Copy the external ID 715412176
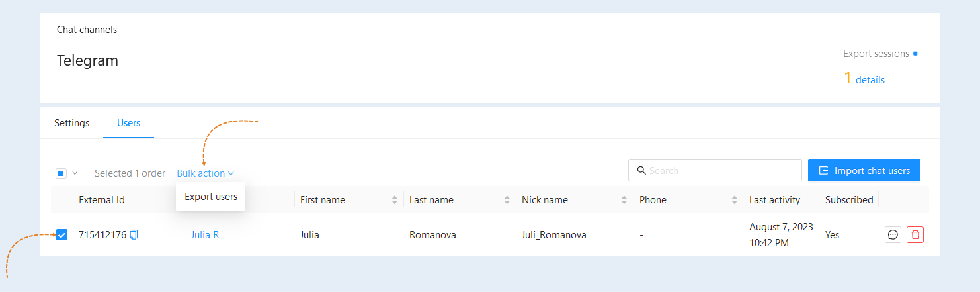Screen dimensions: 980x292 (x=134, y=234)
